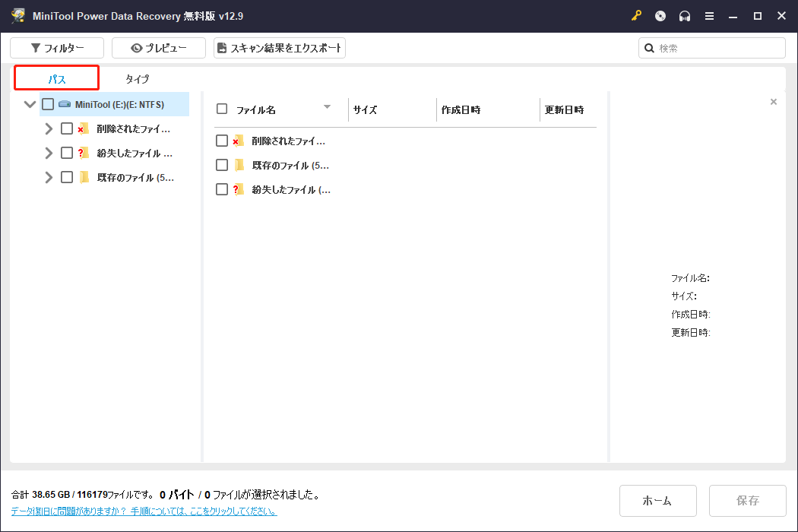The height and width of the screenshot is (532, 798).
Task: Select 既存のファイル label in tree
Action: point(135,178)
